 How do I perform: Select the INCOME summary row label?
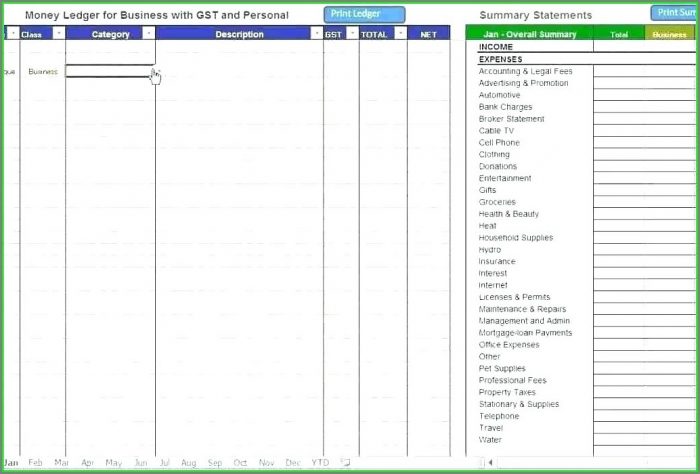point(496,47)
